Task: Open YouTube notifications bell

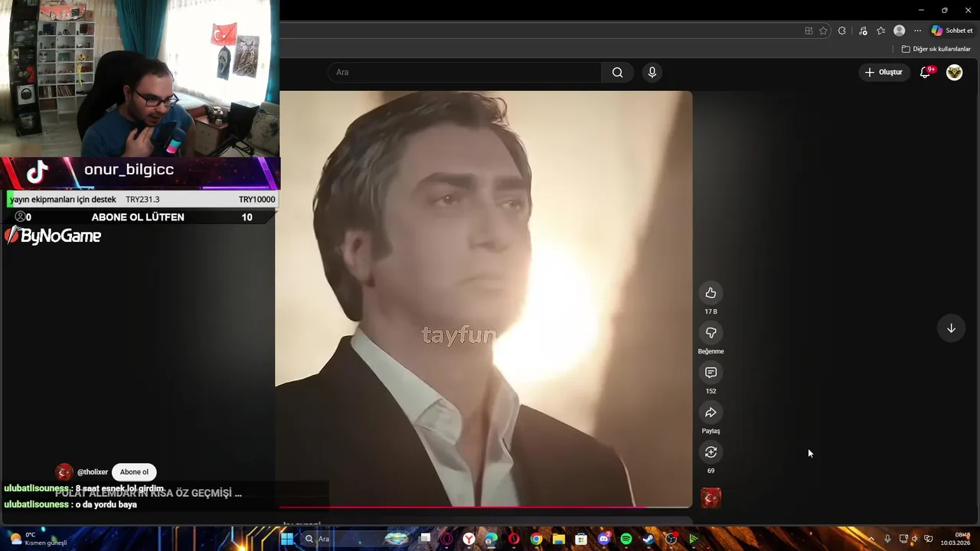Action: pyautogui.click(x=926, y=72)
